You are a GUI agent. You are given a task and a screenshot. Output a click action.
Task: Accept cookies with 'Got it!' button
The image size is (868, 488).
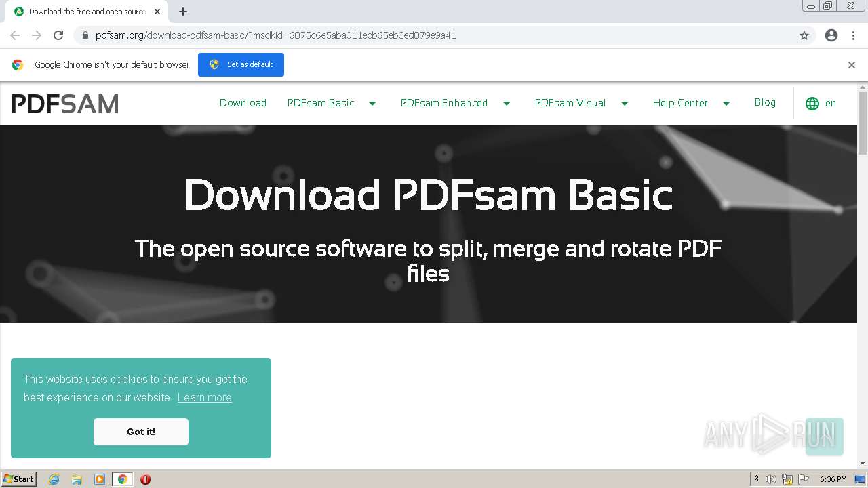(x=141, y=432)
